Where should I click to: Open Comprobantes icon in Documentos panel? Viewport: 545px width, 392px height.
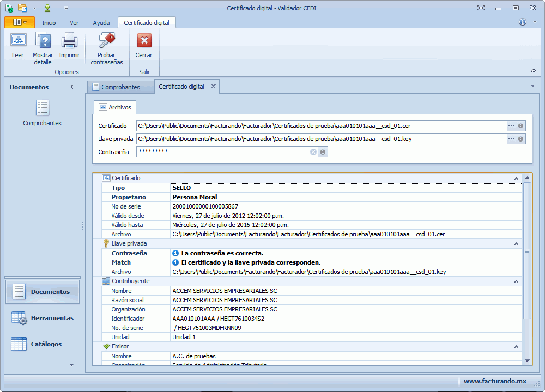click(43, 108)
